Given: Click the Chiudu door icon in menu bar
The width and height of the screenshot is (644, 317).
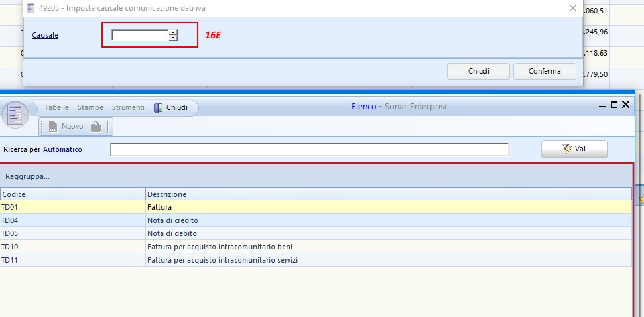Looking at the screenshot, I should pos(158,107).
